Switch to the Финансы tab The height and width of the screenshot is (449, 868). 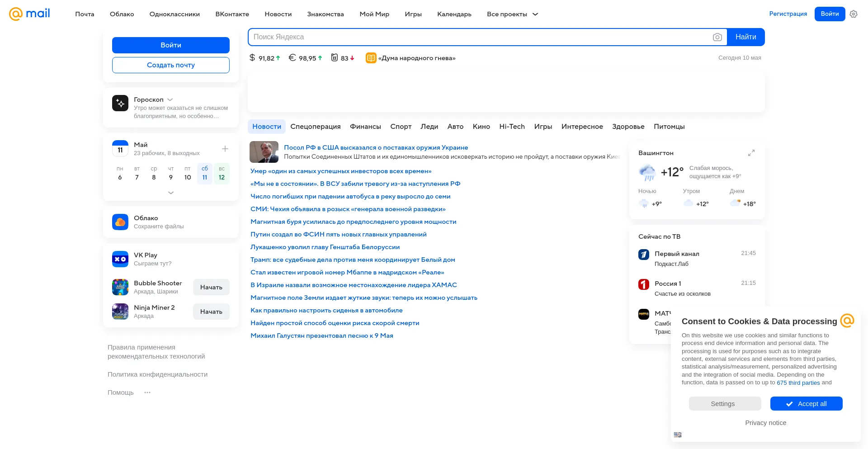click(365, 127)
